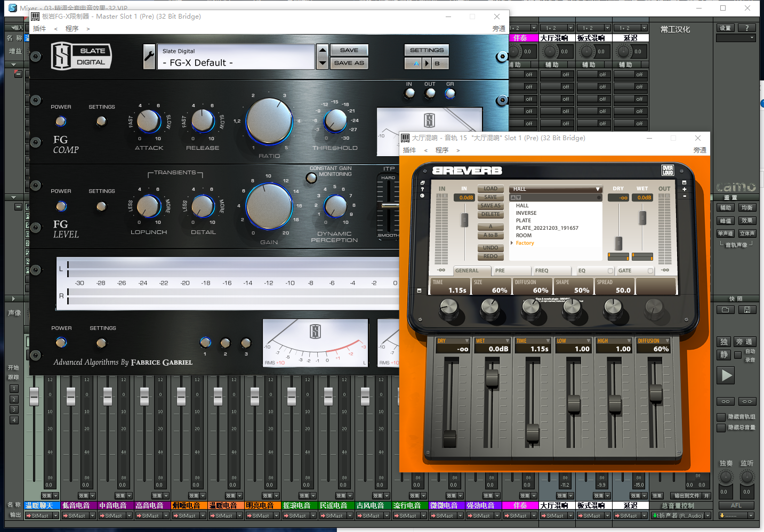Toggle 自动录音 checkbox
This screenshot has height=532, width=764.
738,355
